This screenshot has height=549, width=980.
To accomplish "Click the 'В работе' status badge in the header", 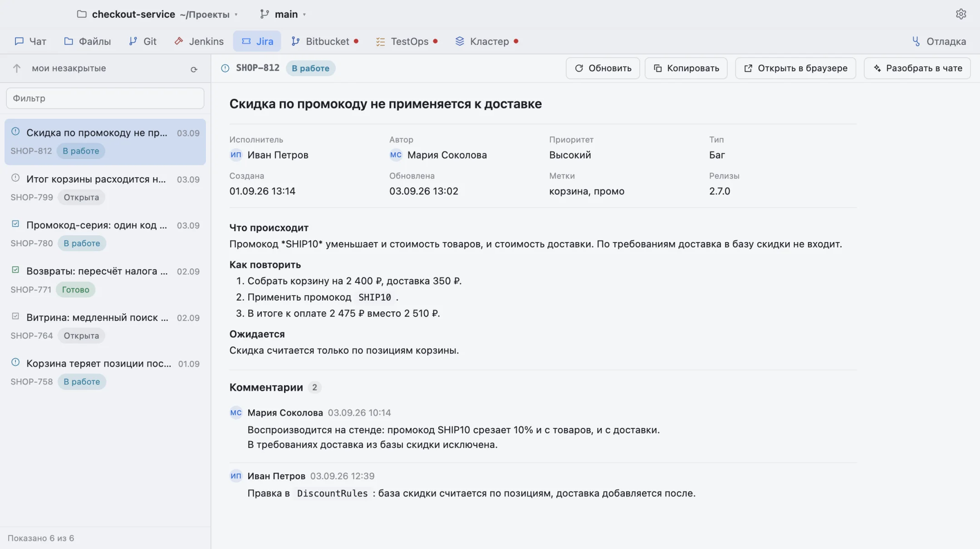I will click(311, 68).
